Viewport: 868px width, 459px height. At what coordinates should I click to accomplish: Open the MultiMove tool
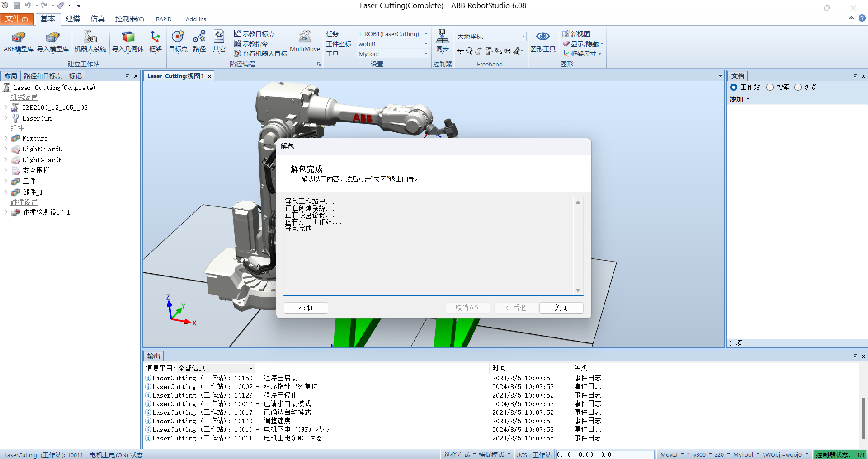click(x=305, y=42)
